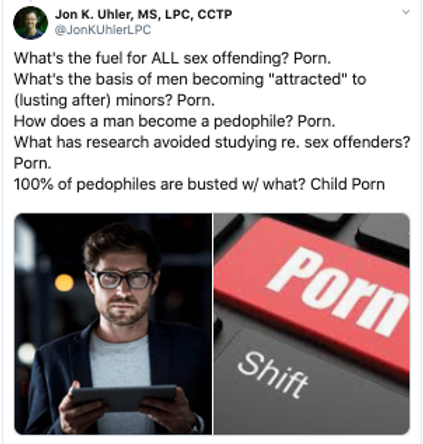This screenshot has width=423, height=444.
Task: Click the tablet held by the man
Action: pos(124,398)
